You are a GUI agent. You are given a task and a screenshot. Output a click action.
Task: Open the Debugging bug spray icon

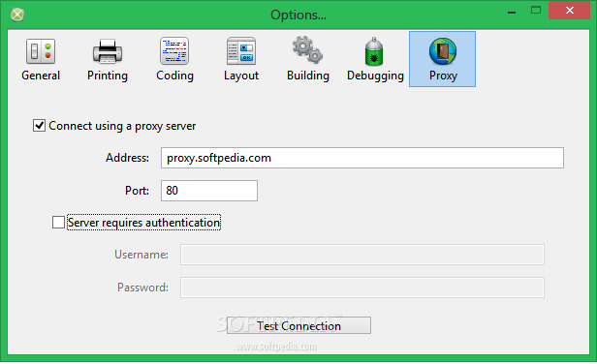coord(374,51)
